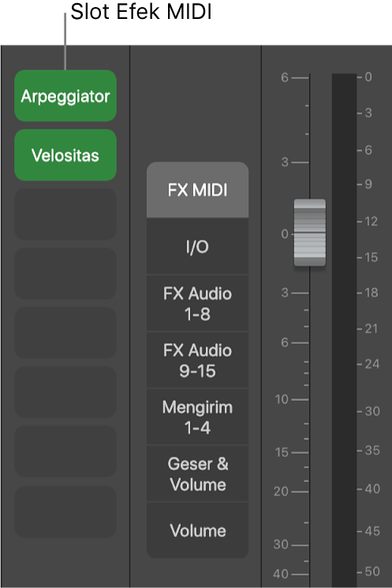Image resolution: width=392 pixels, height=588 pixels.
Task: Click the fifth empty MIDI effect slot
Action: point(65,451)
